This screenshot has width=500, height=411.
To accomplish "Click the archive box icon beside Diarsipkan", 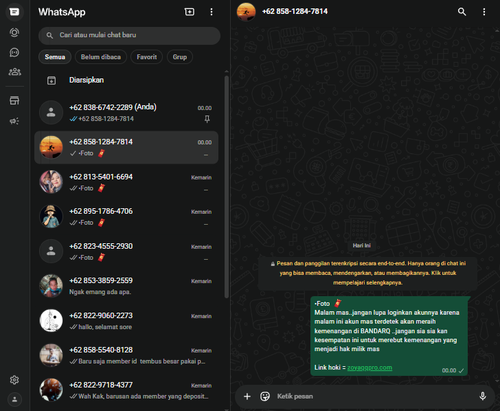I will tap(51, 80).
